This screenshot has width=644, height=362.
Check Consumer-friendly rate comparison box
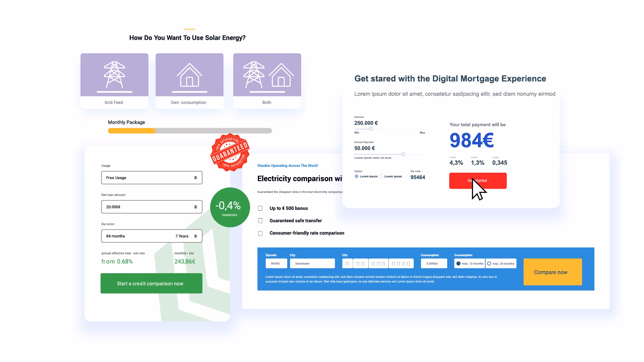tap(260, 233)
